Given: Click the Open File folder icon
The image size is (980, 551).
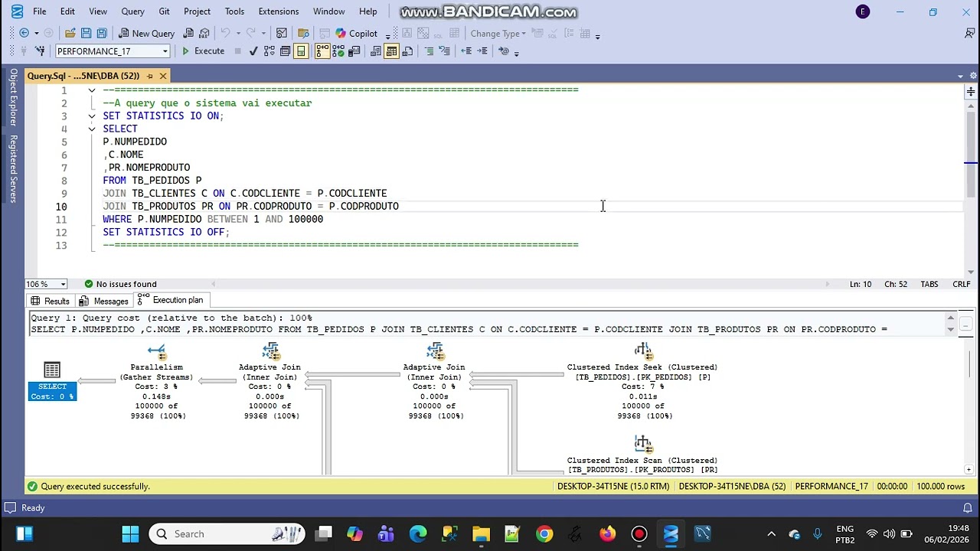Looking at the screenshot, I should (70, 33).
